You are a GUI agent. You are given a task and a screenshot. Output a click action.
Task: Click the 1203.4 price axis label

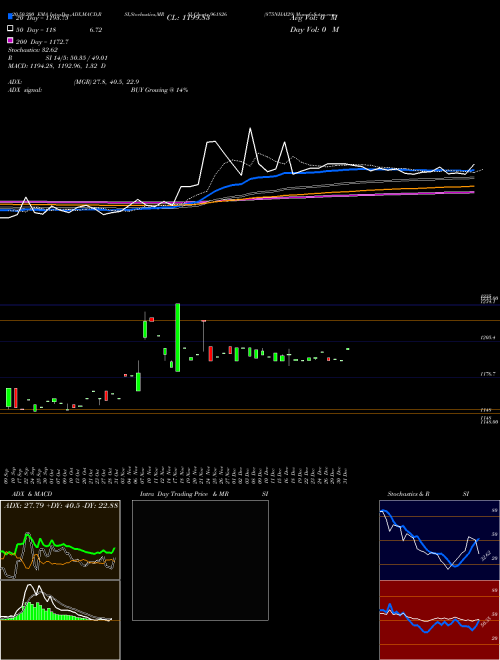488,338
